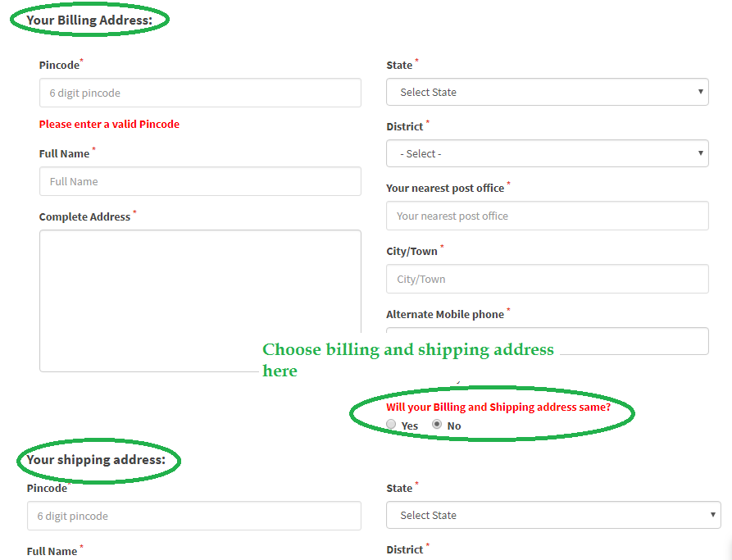Click the Complete Address field label
This screenshot has height=560, width=732.
(x=84, y=216)
